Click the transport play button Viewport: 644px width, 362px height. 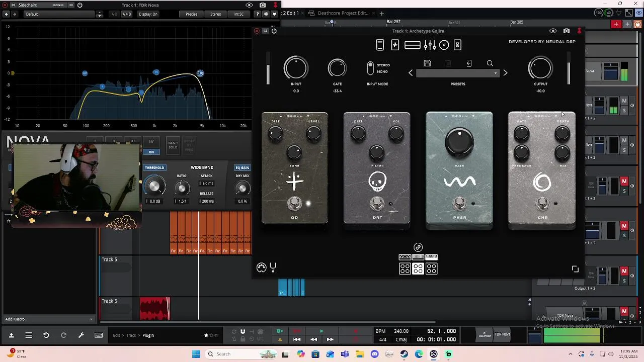coord(321,331)
